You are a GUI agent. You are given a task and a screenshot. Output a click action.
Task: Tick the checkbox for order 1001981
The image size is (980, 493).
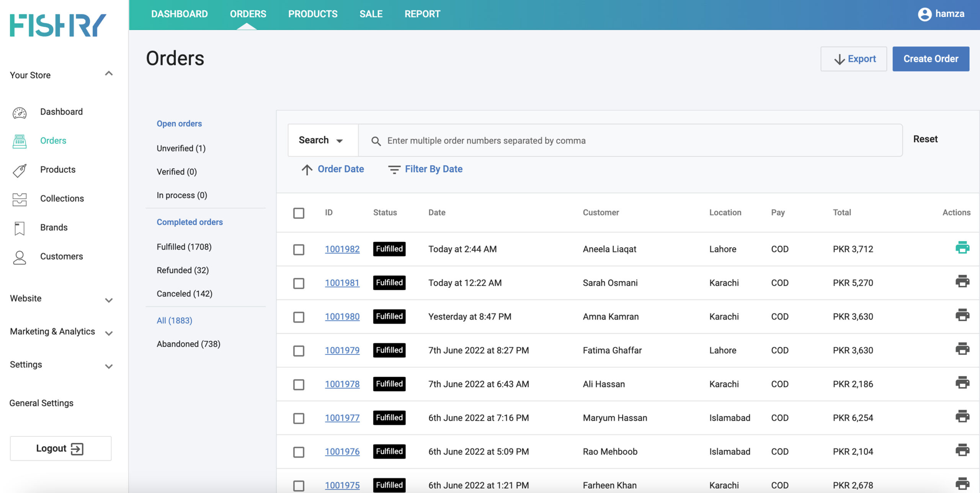point(299,283)
